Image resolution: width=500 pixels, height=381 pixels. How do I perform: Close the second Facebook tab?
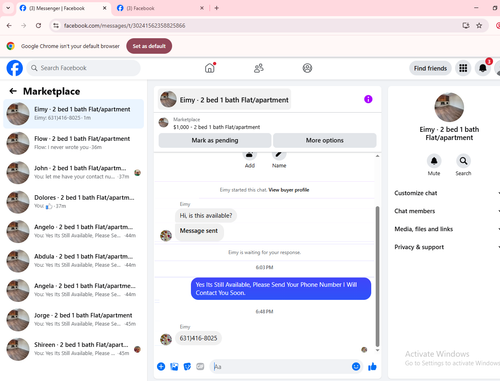[202, 8]
